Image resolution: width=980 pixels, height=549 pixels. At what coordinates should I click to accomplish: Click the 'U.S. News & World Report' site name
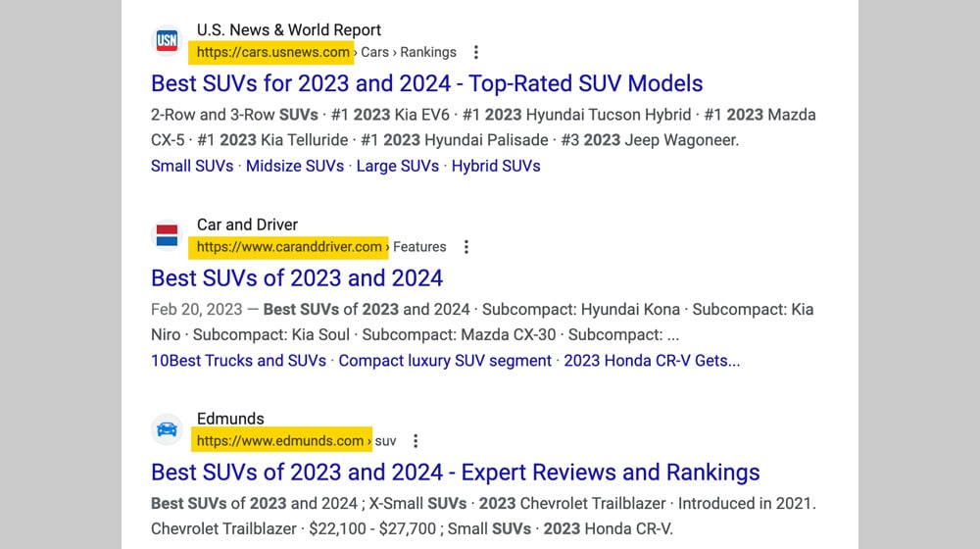click(x=289, y=30)
